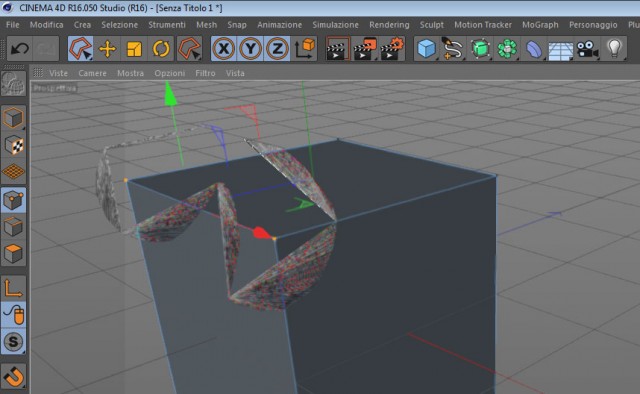This screenshot has height=394, width=640.
Task: Open the Rendering menu
Action: click(x=389, y=25)
